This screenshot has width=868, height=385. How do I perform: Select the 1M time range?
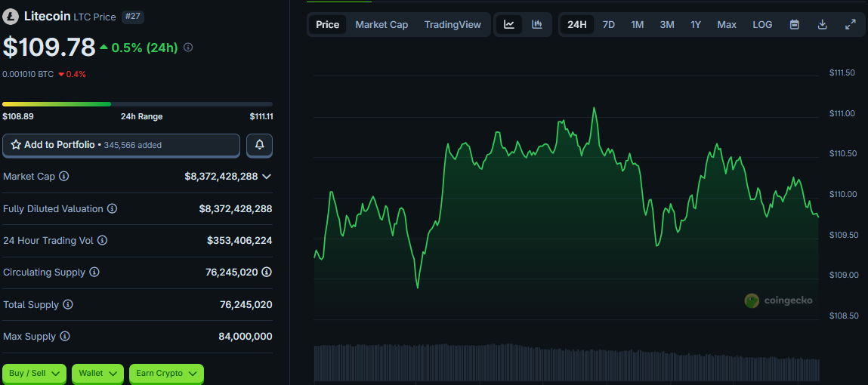click(637, 24)
